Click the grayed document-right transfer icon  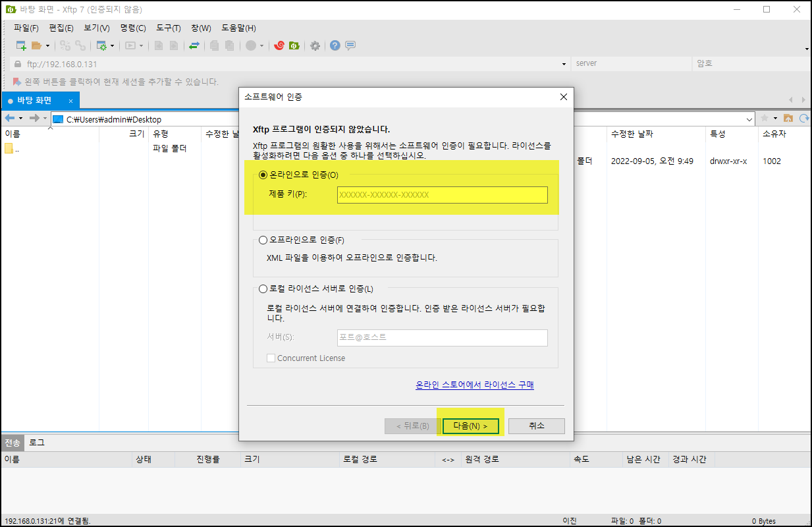174,45
